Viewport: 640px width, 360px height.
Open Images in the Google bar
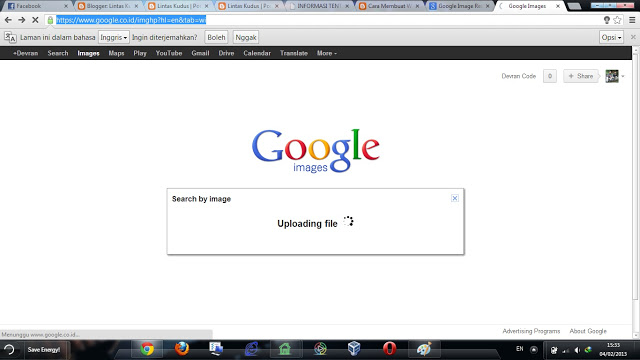[x=89, y=53]
